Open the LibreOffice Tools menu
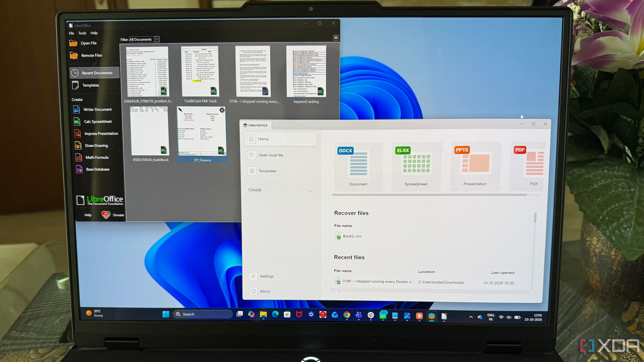 pos(82,33)
